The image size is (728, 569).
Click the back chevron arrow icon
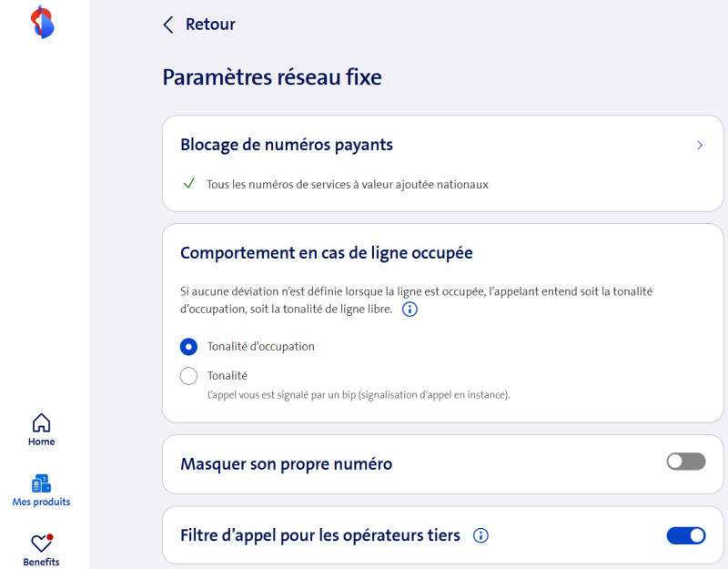click(x=168, y=25)
